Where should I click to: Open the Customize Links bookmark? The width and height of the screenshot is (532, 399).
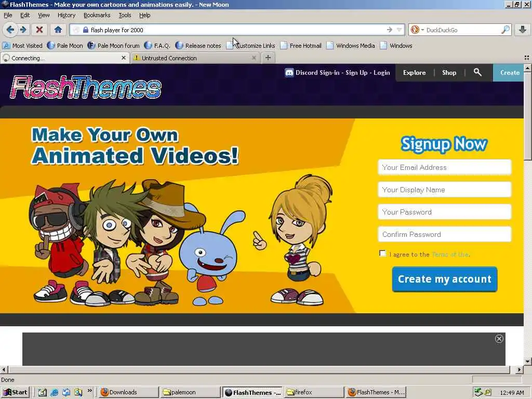251,46
